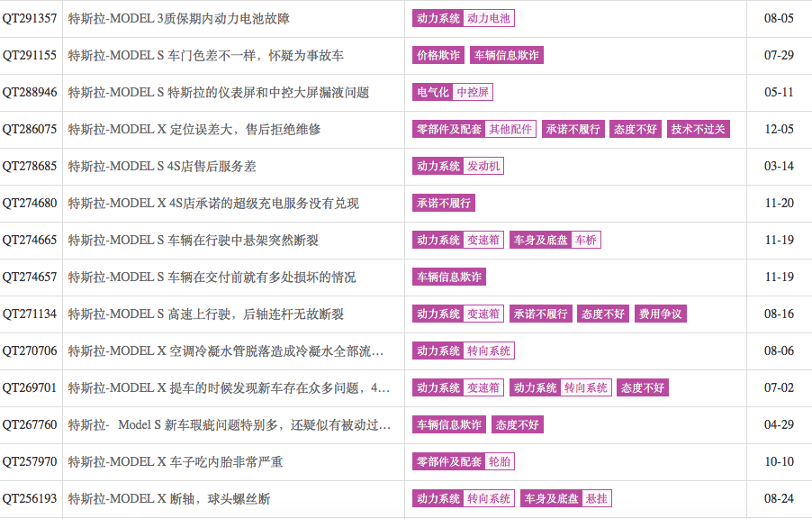Open complaint QT288946 ID cell

30,92
